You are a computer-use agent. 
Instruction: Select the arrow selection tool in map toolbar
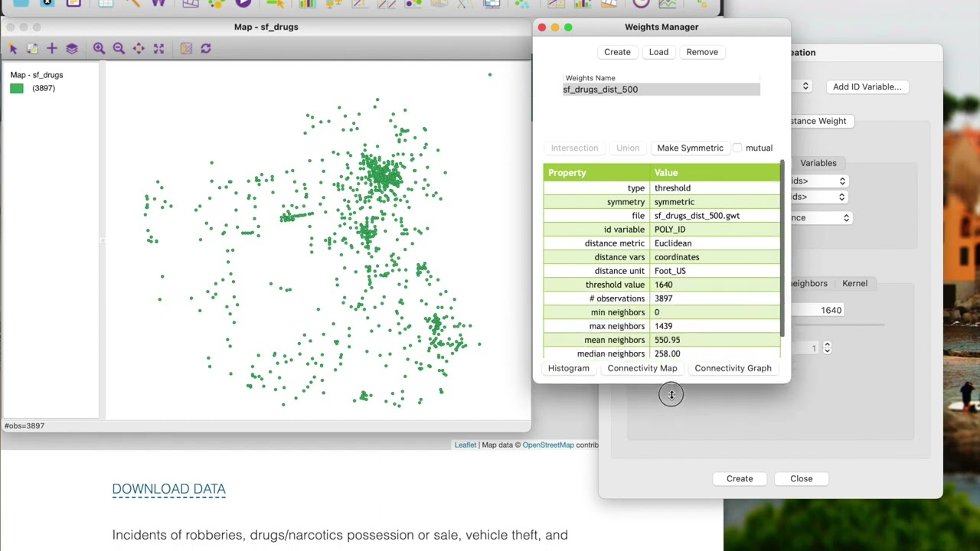tap(13, 48)
